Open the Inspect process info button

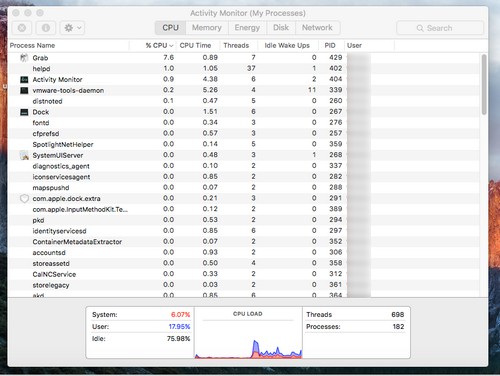[x=46, y=28]
